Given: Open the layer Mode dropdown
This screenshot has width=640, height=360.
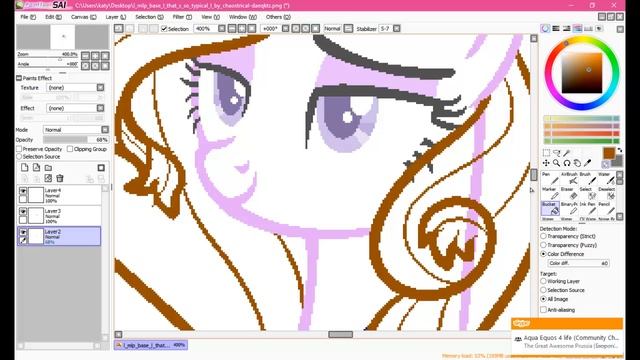Looking at the screenshot, I should click(x=105, y=129).
